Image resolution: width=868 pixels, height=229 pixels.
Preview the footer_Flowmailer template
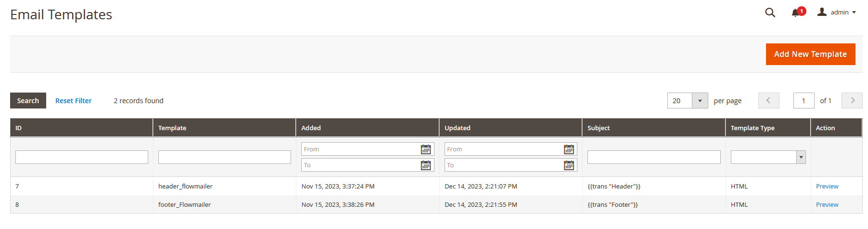[x=827, y=204]
